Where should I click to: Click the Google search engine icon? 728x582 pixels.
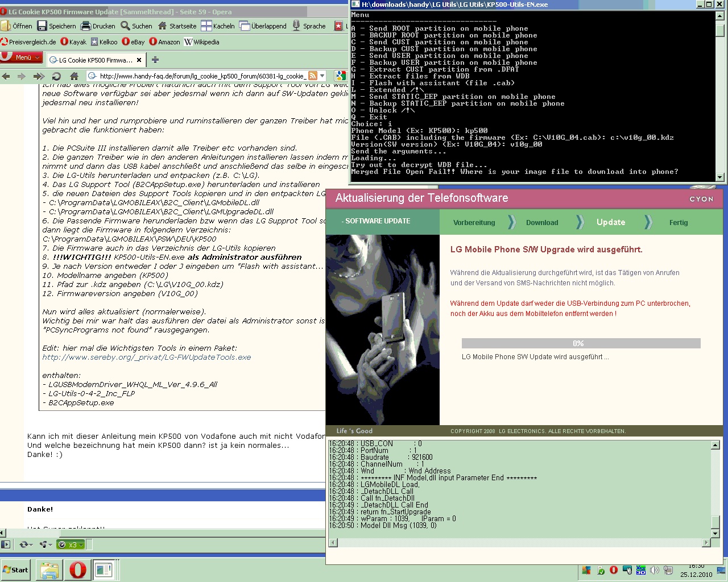pyautogui.click(x=340, y=76)
